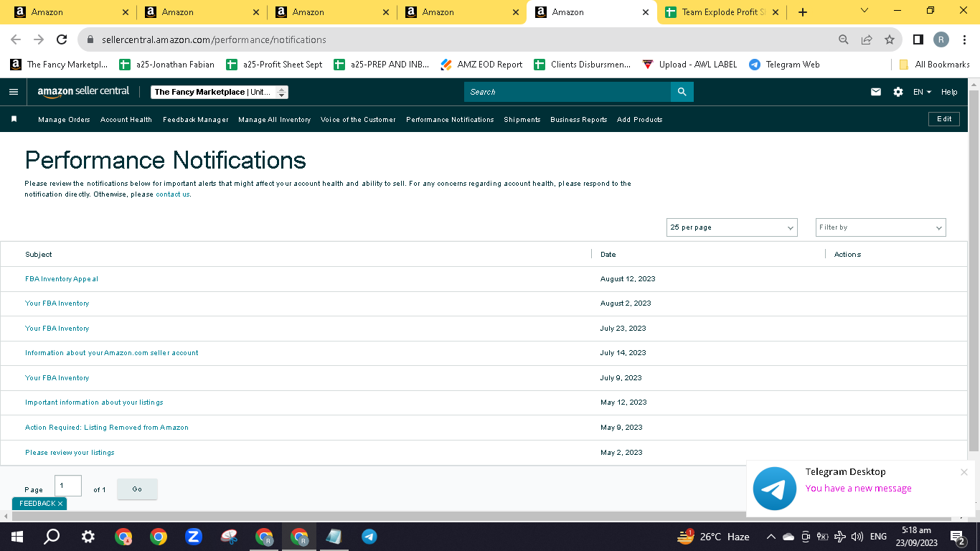This screenshot has width=980, height=551.
Task: Open the Seller Central hamburger menu
Action: click(x=14, y=92)
